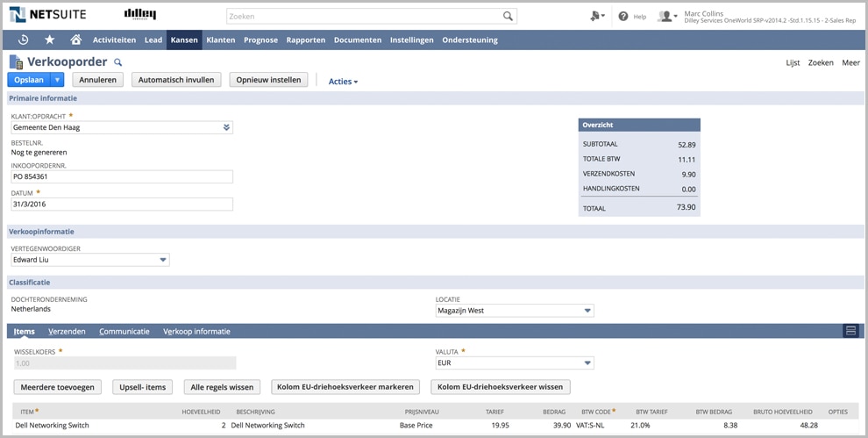Open the shortcuts star icon
This screenshot has height=438, width=868.
pos(49,39)
